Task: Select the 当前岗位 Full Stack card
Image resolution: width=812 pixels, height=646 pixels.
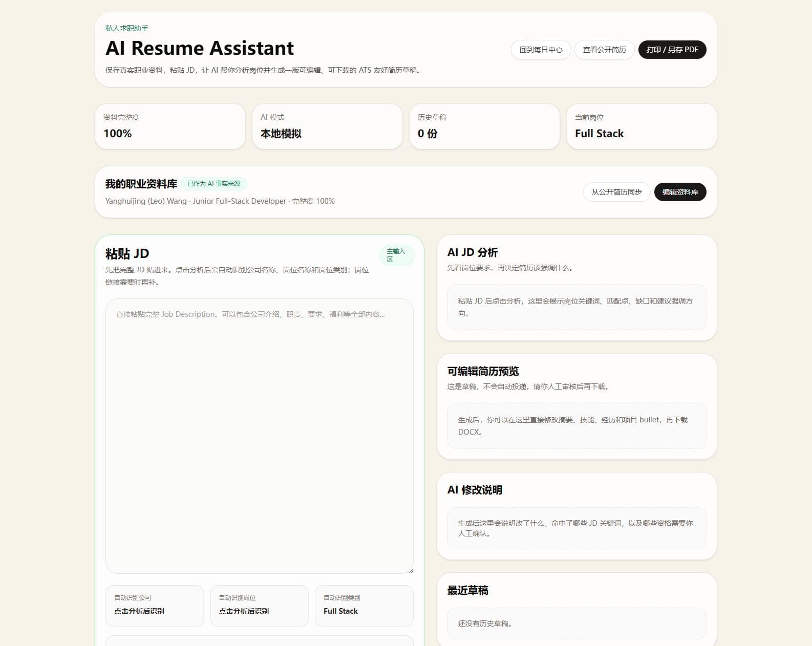Action: pos(642,126)
